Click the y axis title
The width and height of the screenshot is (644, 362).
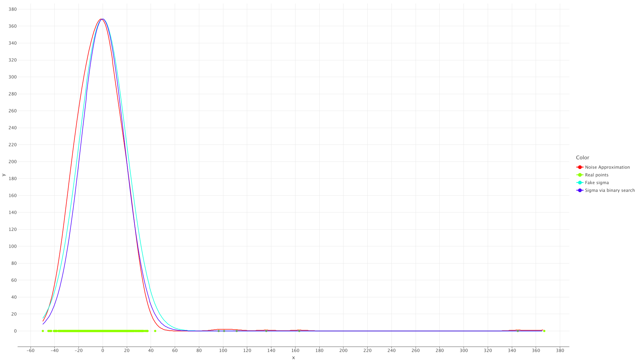[x=3, y=175]
